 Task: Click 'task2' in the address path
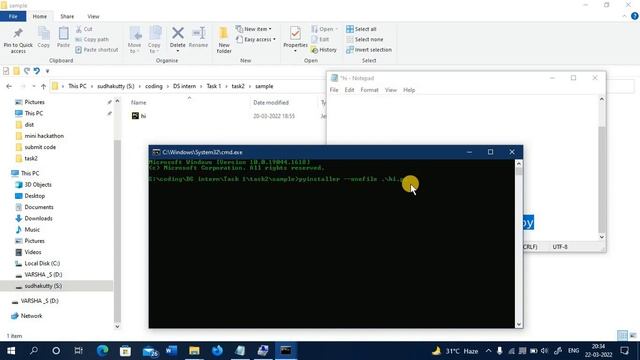[x=238, y=86]
